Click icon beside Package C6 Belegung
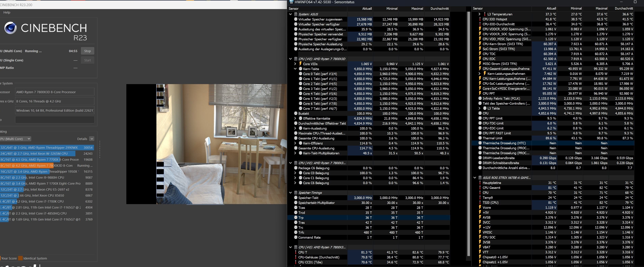This screenshot has width=644, height=267. tap(296, 168)
